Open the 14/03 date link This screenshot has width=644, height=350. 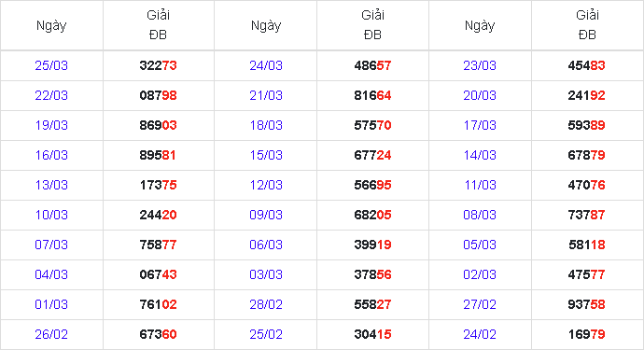point(480,155)
